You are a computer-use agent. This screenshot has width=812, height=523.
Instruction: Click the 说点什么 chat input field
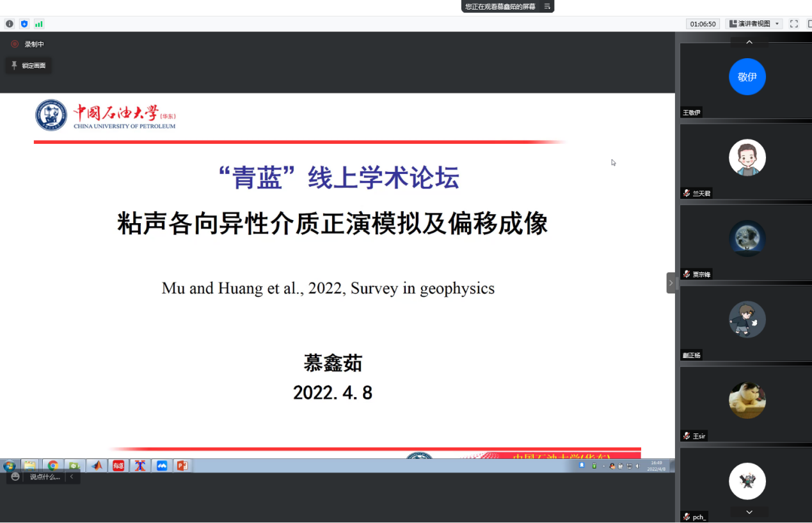[45, 476]
